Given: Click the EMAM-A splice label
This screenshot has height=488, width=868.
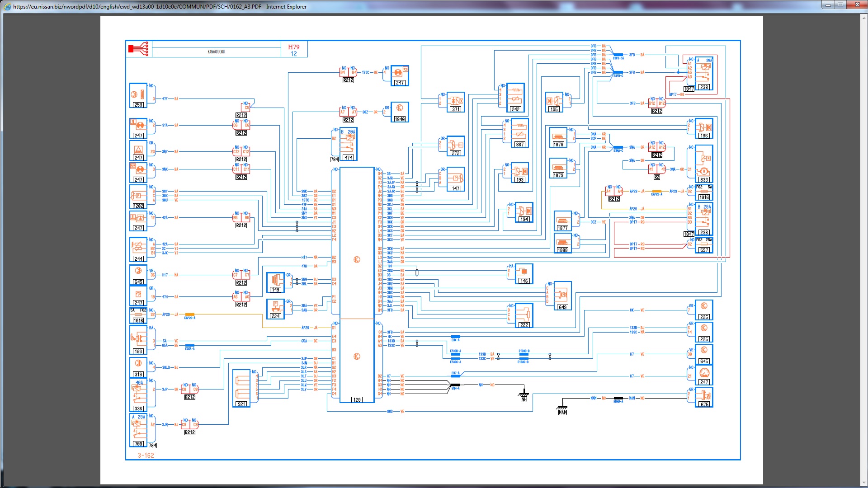Looking at the screenshot, I should [618, 402].
